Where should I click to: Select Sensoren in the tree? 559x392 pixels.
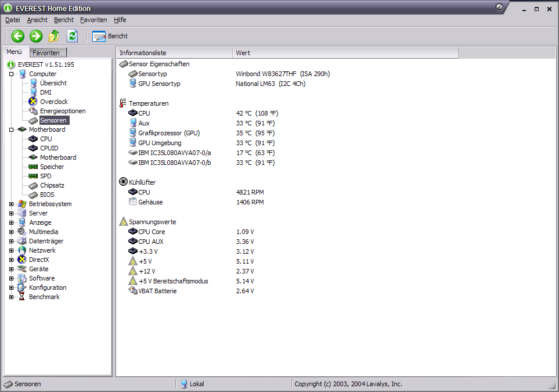53,120
